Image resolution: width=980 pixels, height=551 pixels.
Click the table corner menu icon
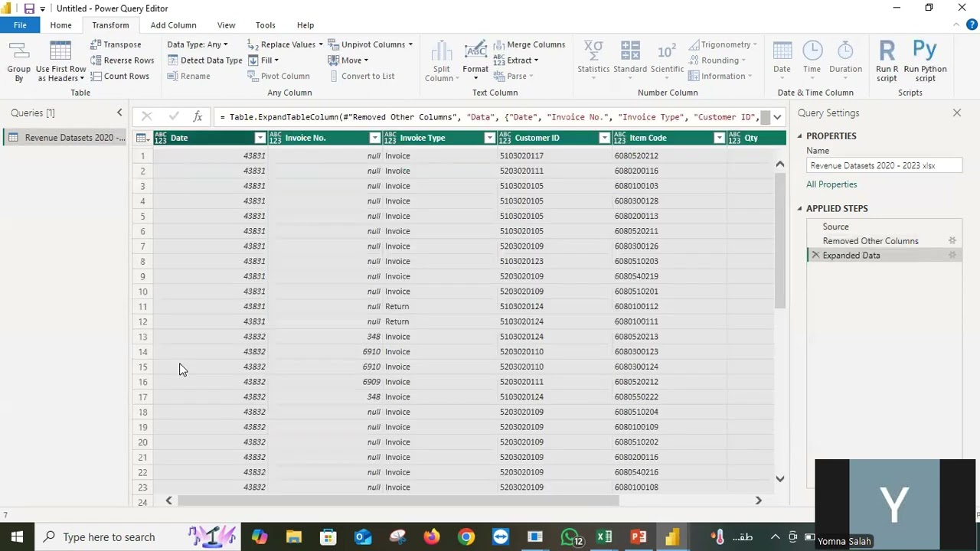coord(142,138)
